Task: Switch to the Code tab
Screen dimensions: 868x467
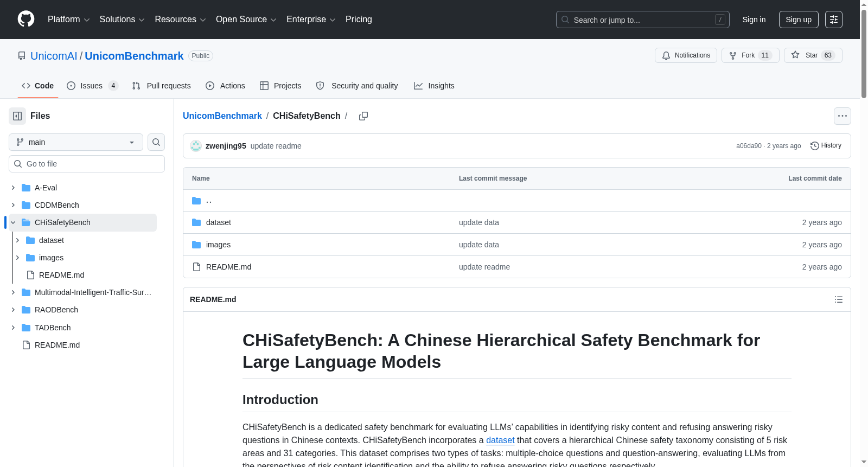Action: [x=38, y=86]
